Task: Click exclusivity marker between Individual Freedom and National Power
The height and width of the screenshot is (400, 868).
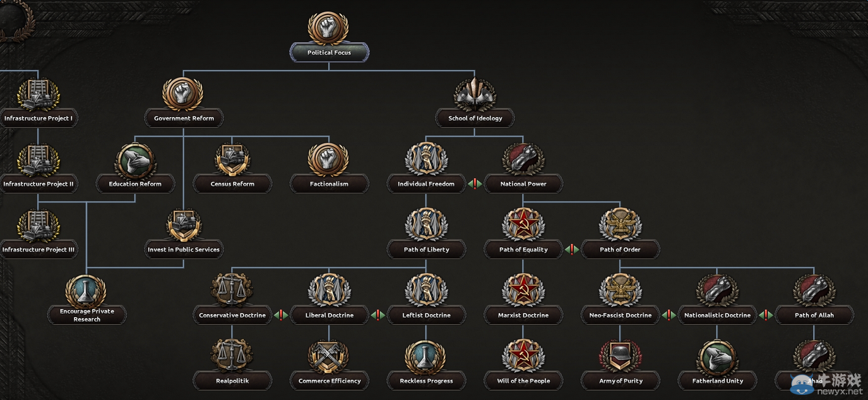Action: (475, 184)
